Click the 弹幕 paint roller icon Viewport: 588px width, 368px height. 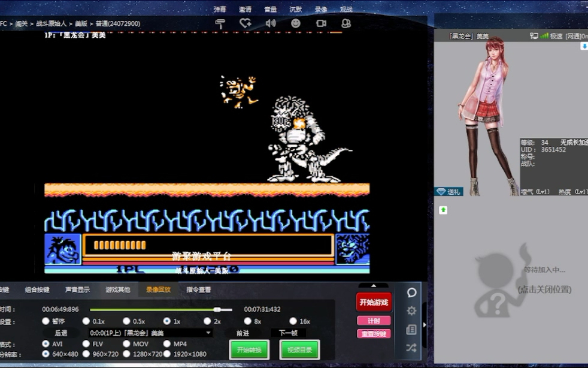[x=220, y=23]
